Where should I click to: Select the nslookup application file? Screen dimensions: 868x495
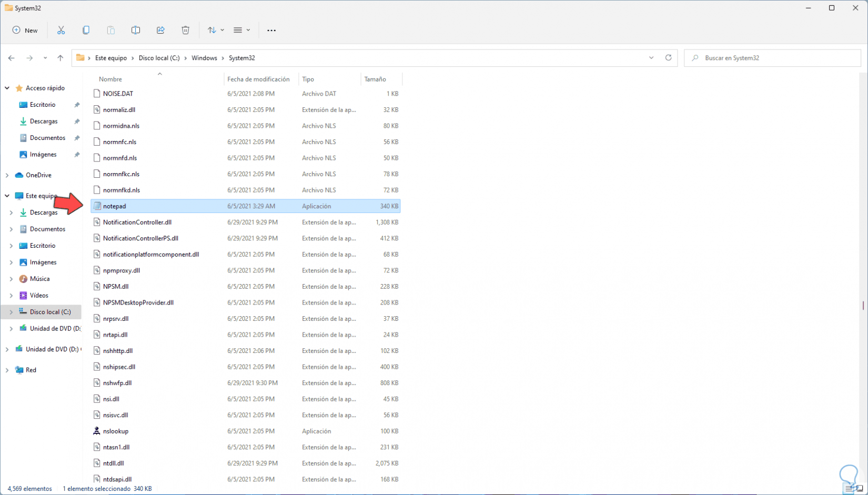click(x=245, y=431)
